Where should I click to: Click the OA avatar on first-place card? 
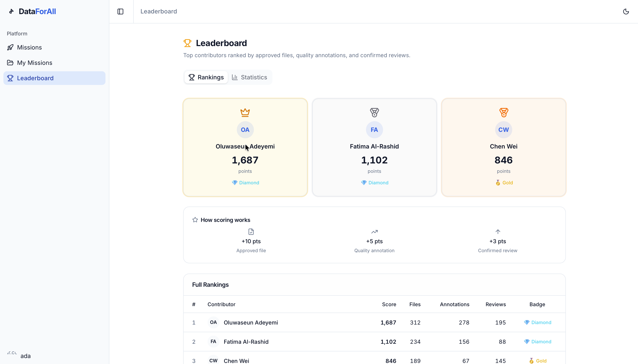coord(245,130)
